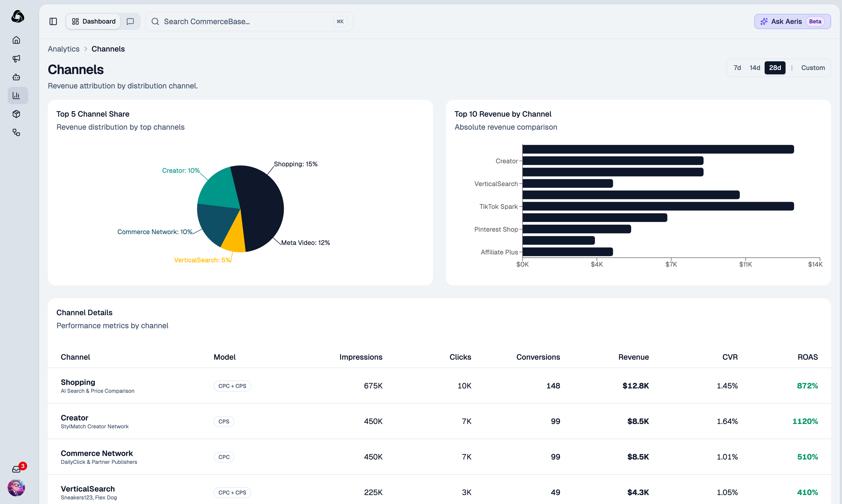Open the inbox icon with 3 notifications

coord(17,469)
